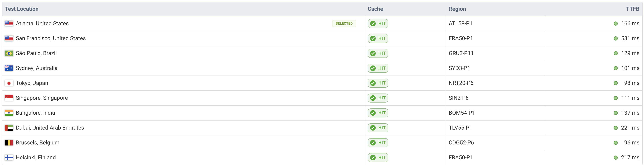644x168 pixels.
Task: Click the Japan flag icon
Action: 9,83
